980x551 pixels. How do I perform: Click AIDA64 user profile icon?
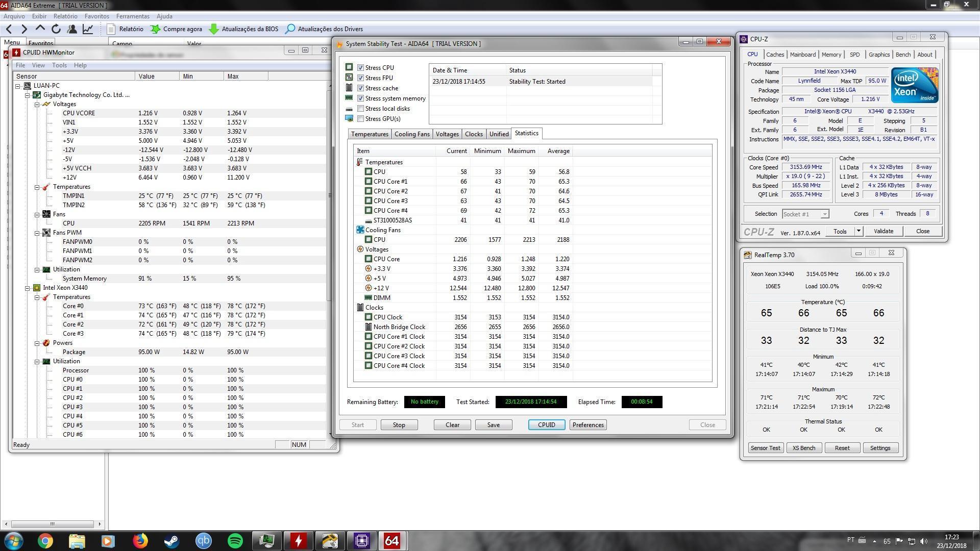pyautogui.click(x=72, y=29)
